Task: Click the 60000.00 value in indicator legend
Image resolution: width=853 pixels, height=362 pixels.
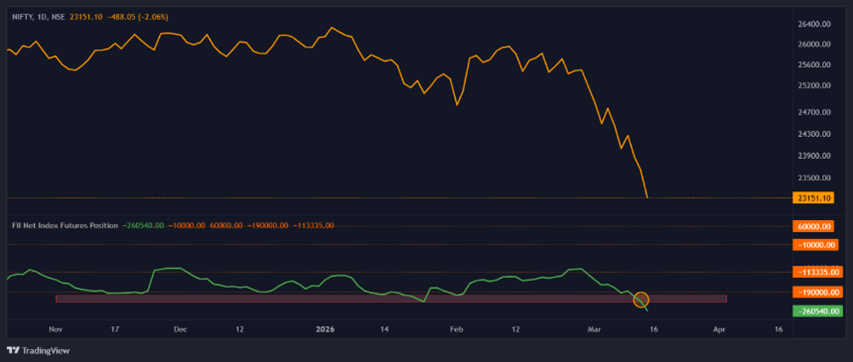Action: pos(226,225)
